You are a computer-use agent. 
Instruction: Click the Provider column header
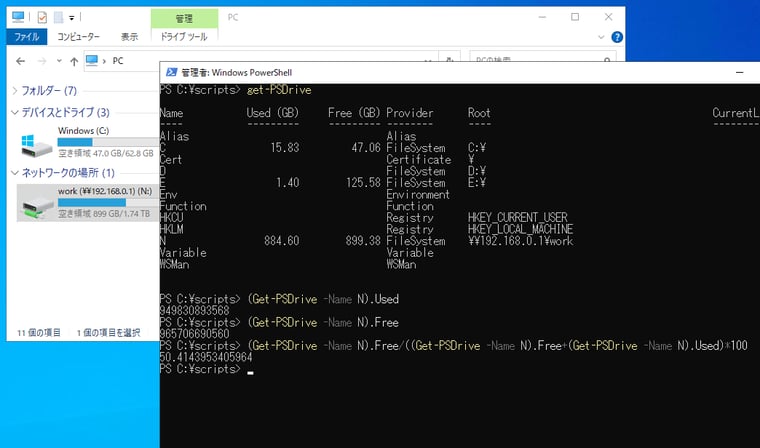[410, 113]
